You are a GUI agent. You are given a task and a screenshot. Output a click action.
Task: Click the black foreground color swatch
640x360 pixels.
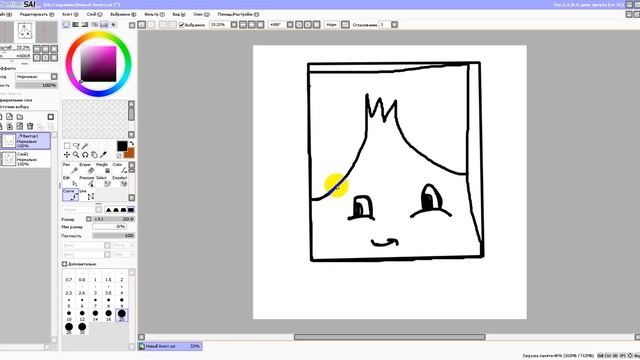tap(122, 146)
